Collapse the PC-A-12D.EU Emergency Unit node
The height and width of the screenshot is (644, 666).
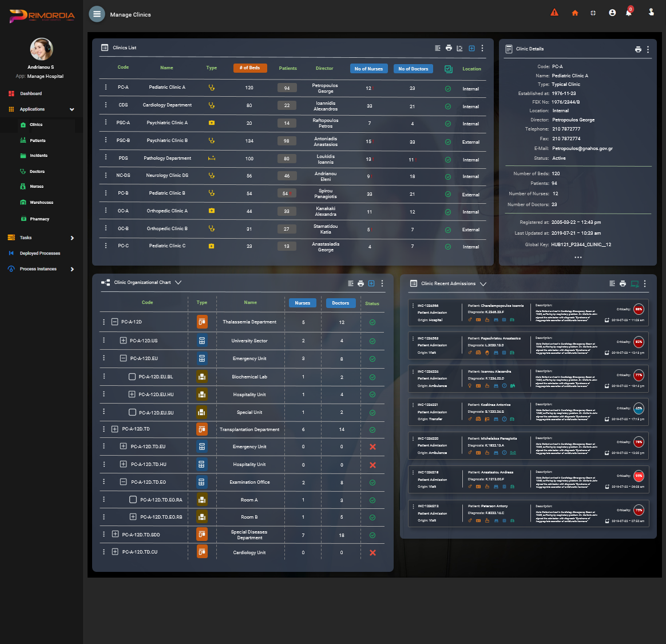(123, 358)
